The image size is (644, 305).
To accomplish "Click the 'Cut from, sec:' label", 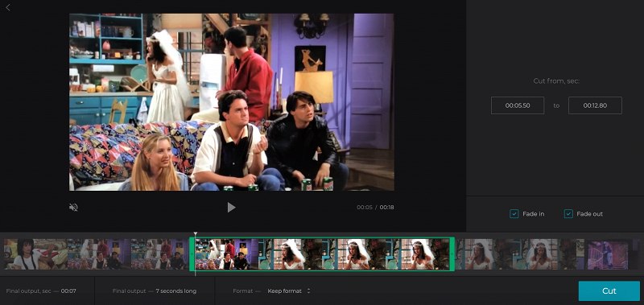I will (556, 80).
